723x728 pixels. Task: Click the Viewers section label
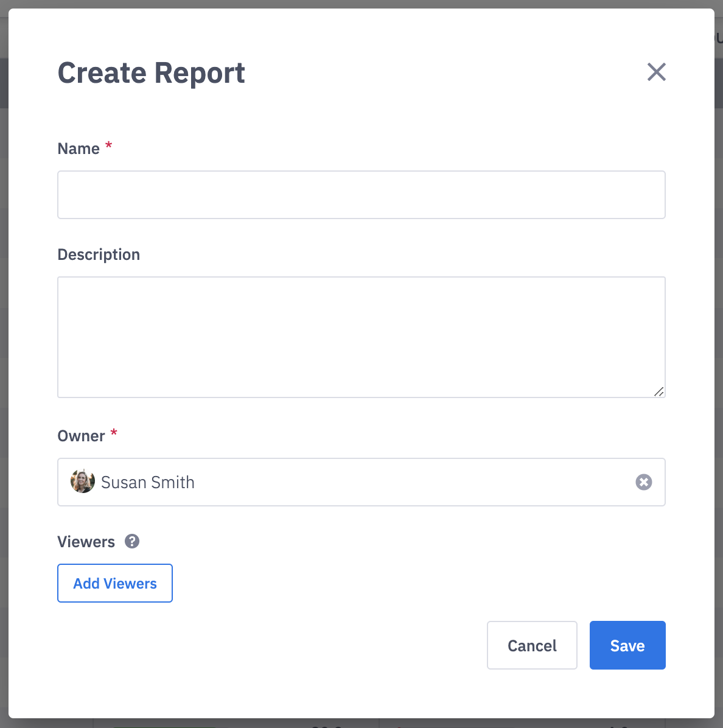click(x=86, y=542)
